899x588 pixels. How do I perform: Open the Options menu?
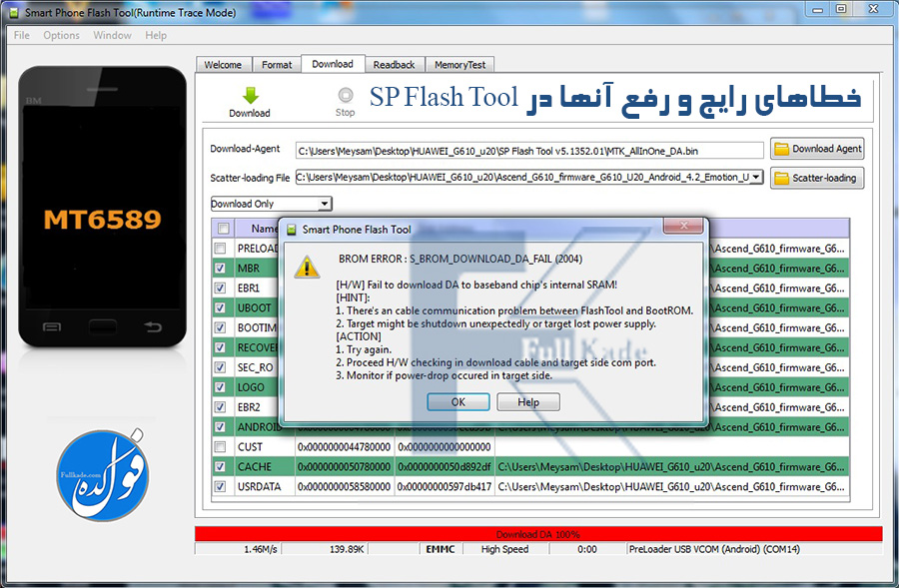61,34
